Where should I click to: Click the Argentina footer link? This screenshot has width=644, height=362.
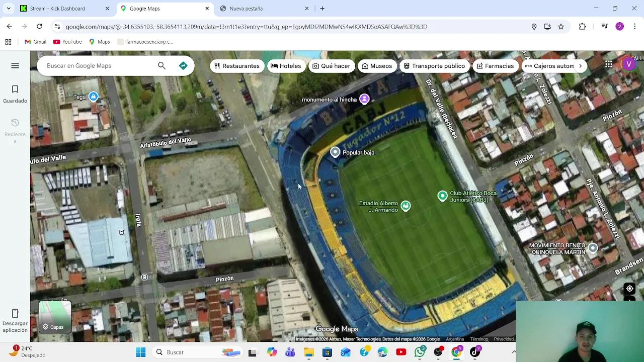coord(455,339)
